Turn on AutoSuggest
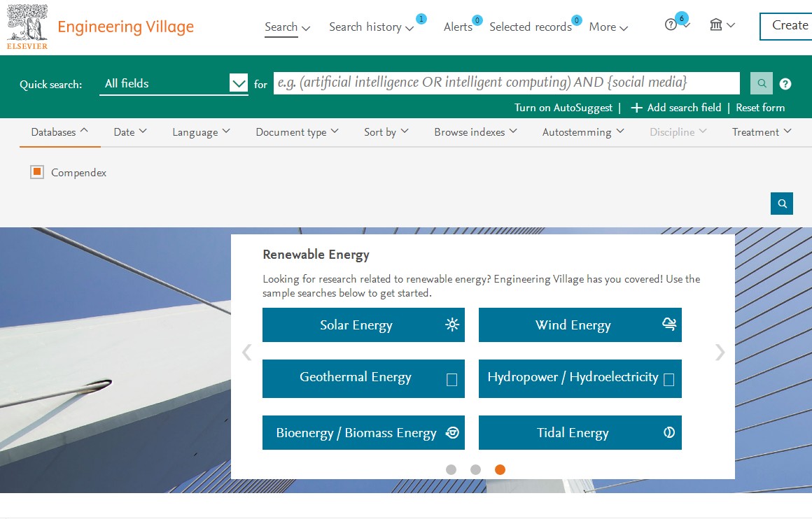The width and height of the screenshot is (812, 519). (x=563, y=108)
